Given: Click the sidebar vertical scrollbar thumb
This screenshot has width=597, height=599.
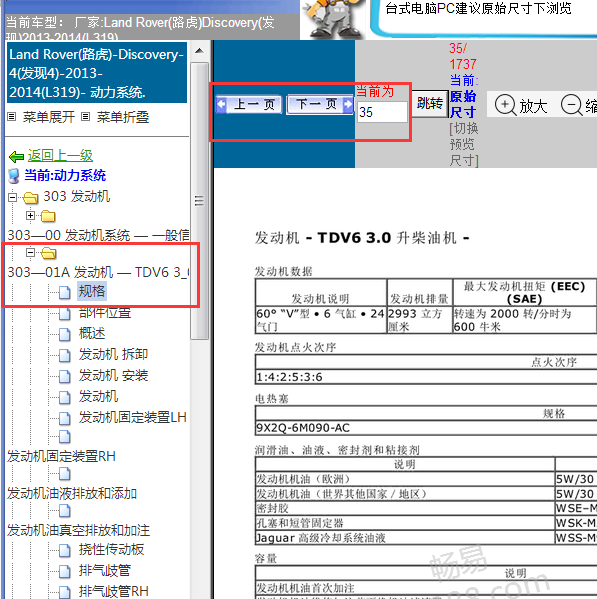Looking at the screenshot, I should pos(199,201).
